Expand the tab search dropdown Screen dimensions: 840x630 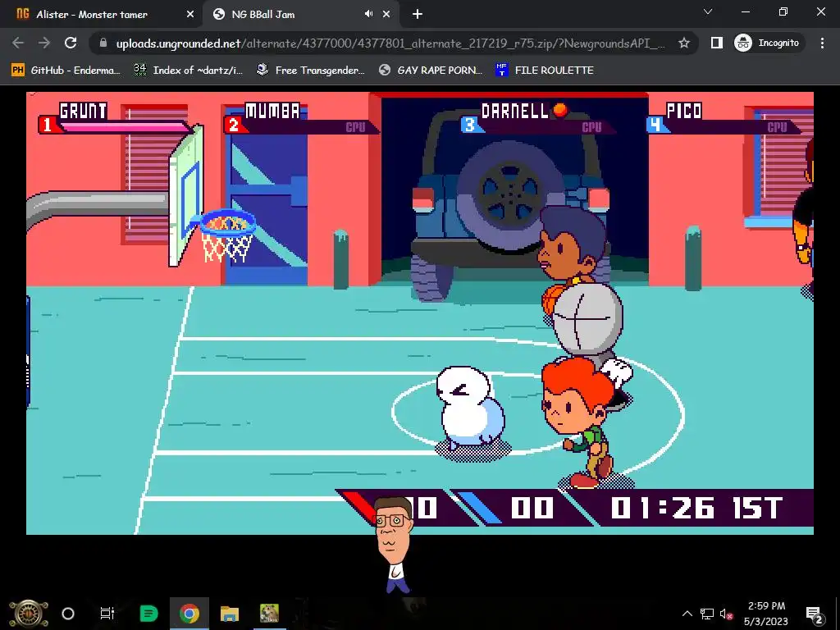pyautogui.click(x=708, y=11)
